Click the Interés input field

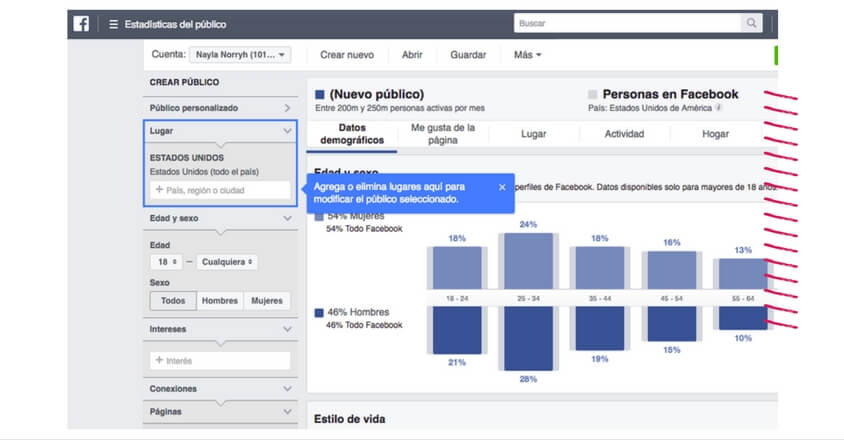click(220, 360)
